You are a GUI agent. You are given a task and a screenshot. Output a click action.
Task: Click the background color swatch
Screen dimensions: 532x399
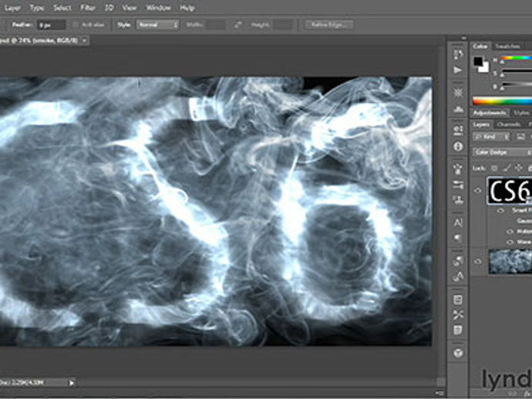click(x=484, y=68)
